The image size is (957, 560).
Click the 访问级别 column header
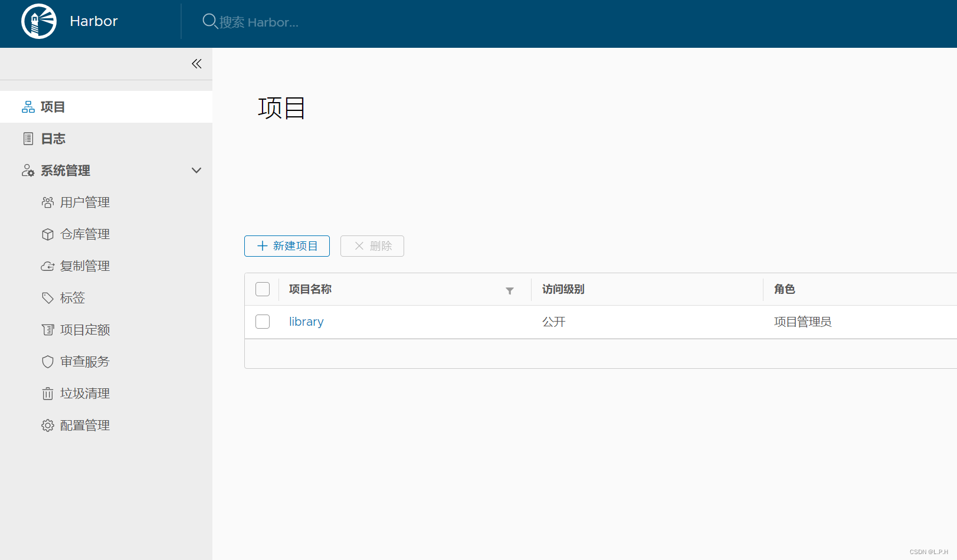point(563,289)
